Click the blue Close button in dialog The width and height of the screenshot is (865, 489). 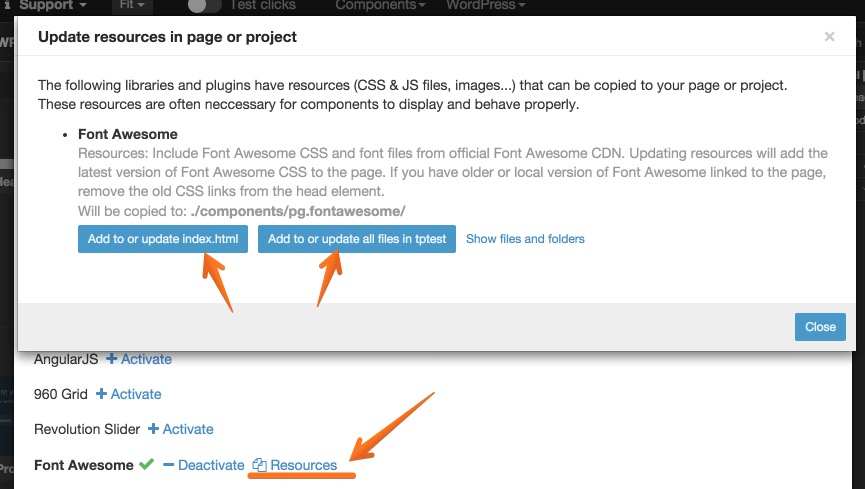coord(820,327)
